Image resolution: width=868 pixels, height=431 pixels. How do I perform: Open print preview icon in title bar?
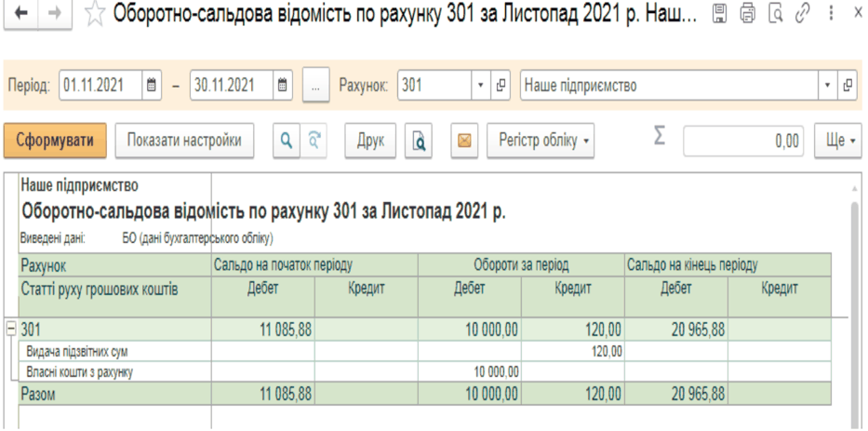click(x=776, y=13)
